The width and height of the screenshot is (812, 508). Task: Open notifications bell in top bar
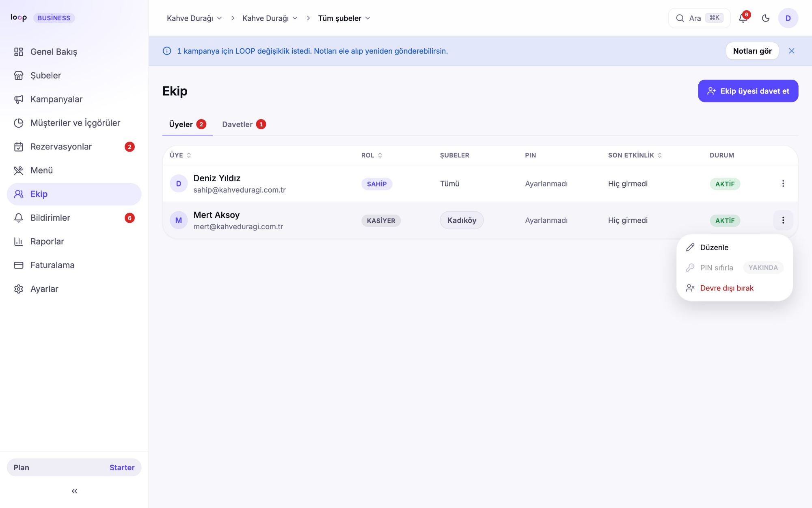[x=743, y=18]
